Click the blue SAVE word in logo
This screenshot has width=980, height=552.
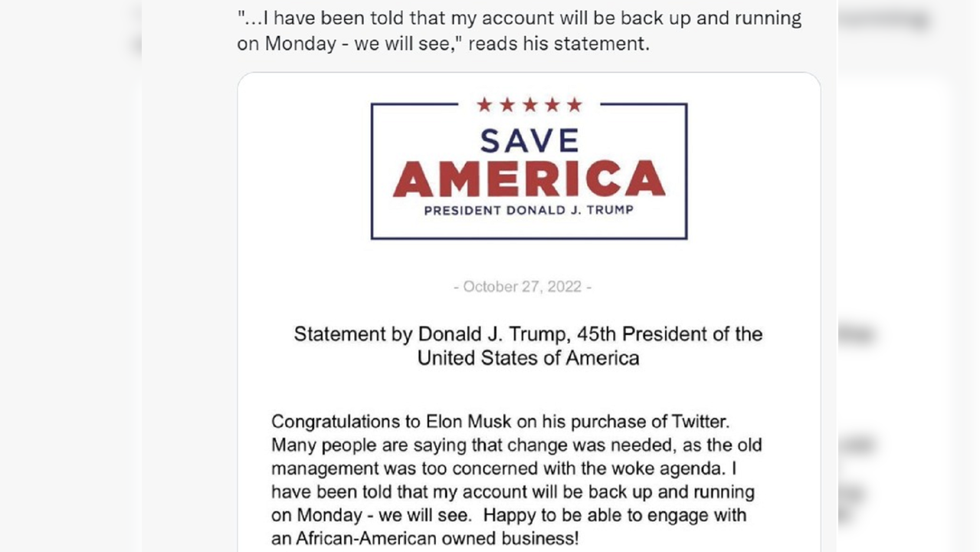coord(529,140)
